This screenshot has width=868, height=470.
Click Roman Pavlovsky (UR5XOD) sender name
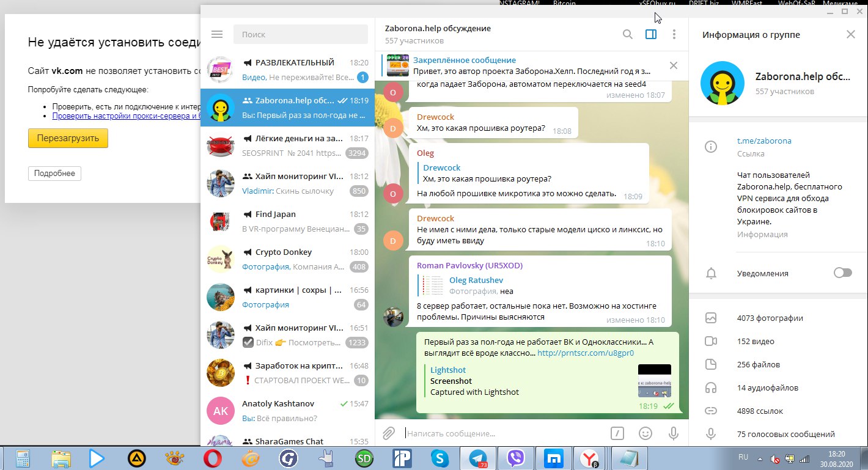point(469,265)
